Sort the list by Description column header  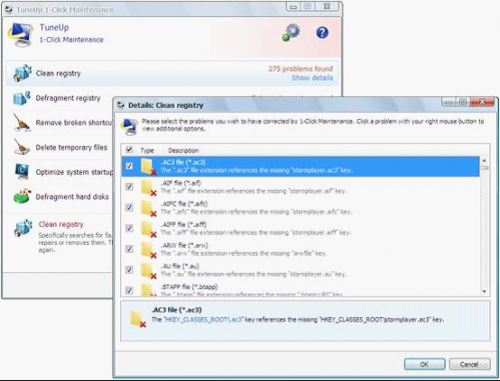(x=183, y=150)
